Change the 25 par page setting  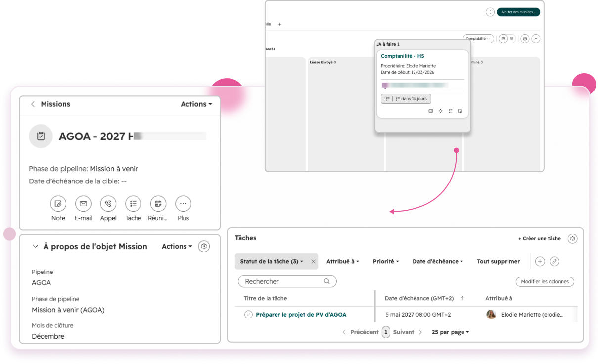(451, 332)
